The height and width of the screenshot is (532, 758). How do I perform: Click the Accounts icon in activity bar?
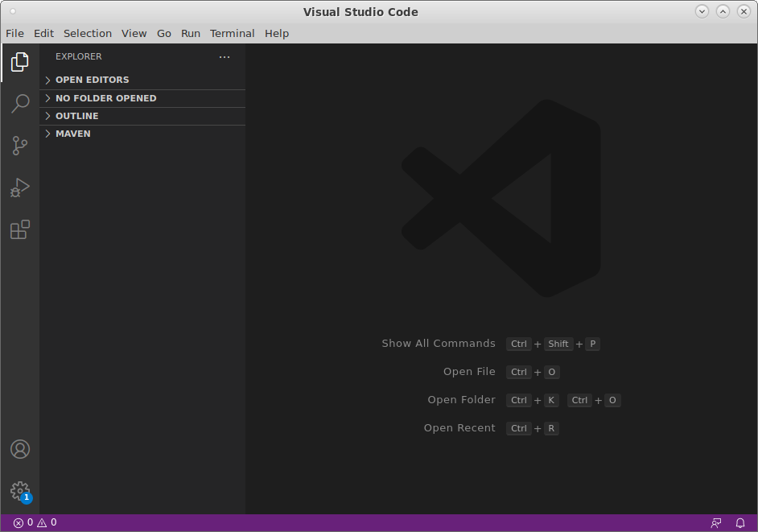click(20, 449)
